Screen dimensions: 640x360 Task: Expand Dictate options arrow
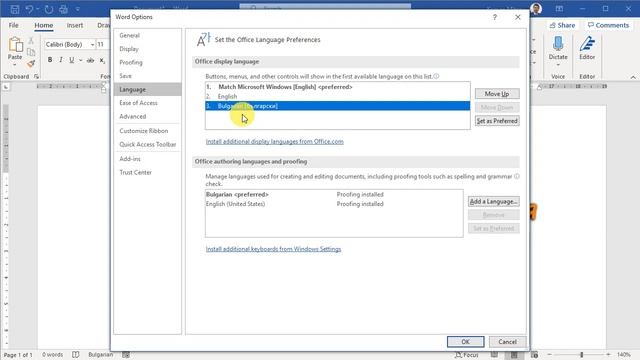pos(558,65)
